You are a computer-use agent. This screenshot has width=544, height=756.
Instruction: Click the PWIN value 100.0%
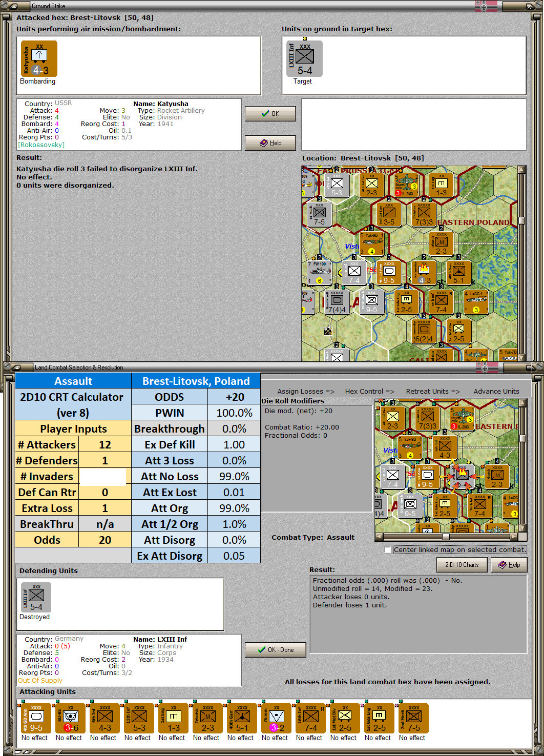pyautogui.click(x=234, y=413)
